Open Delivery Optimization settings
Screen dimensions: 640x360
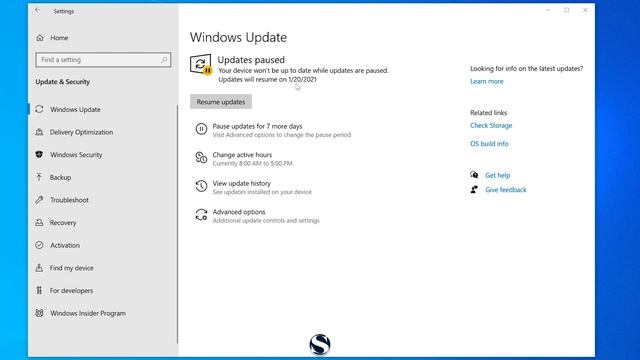coord(81,132)
